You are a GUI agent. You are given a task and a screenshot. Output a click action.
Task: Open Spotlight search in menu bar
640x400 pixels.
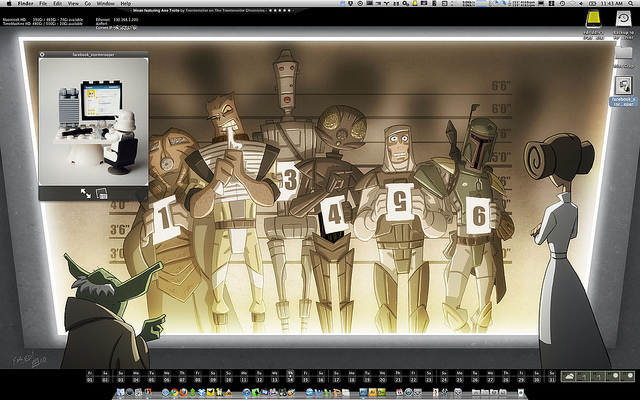pyautogui.click(x=630, y=3)
